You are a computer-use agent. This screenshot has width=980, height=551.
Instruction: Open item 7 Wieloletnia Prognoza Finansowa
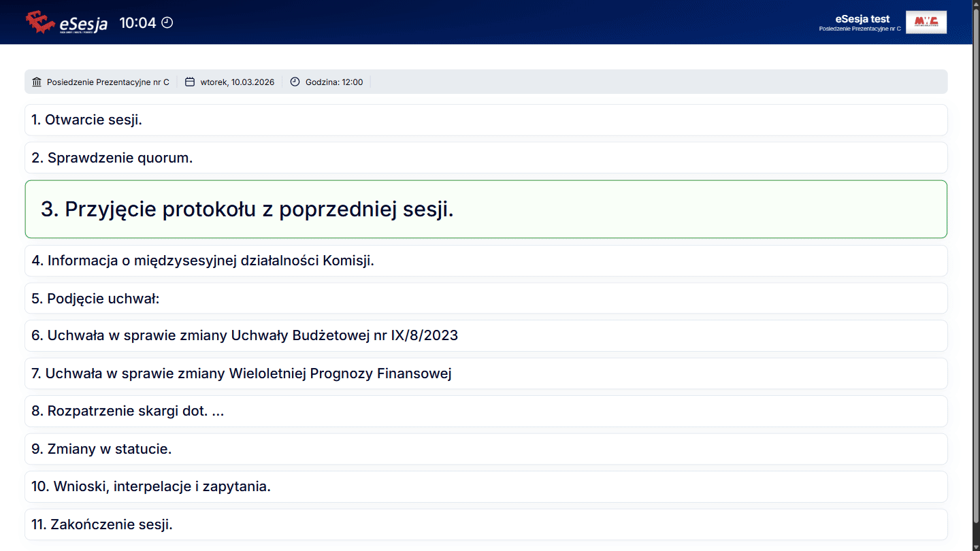[242, 373]
